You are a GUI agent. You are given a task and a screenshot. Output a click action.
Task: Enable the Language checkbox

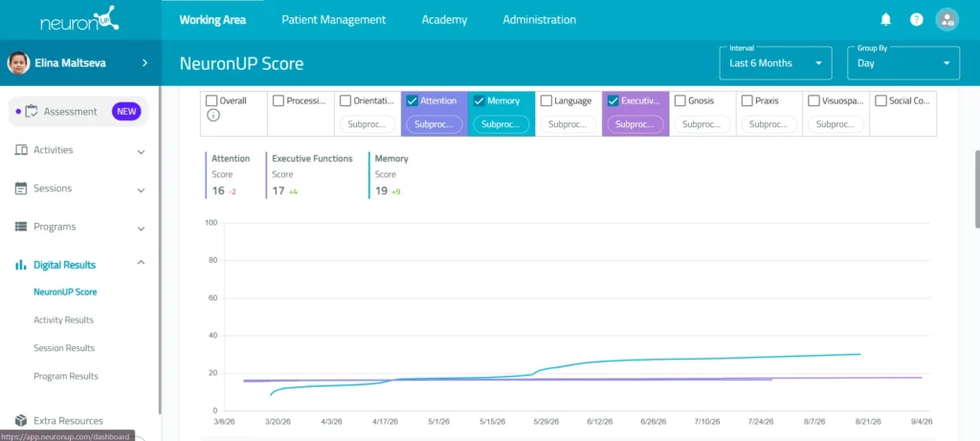pos(546,100)
